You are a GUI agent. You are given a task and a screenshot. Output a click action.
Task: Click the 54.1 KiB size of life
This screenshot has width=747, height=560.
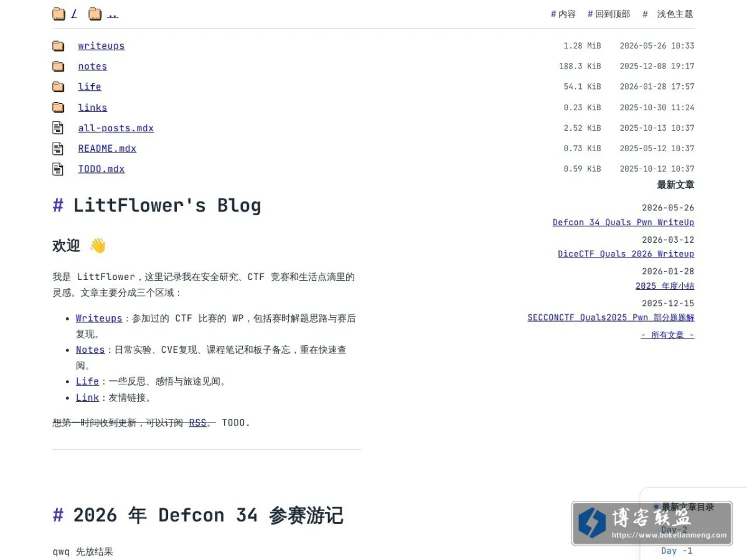pos(582,87)
